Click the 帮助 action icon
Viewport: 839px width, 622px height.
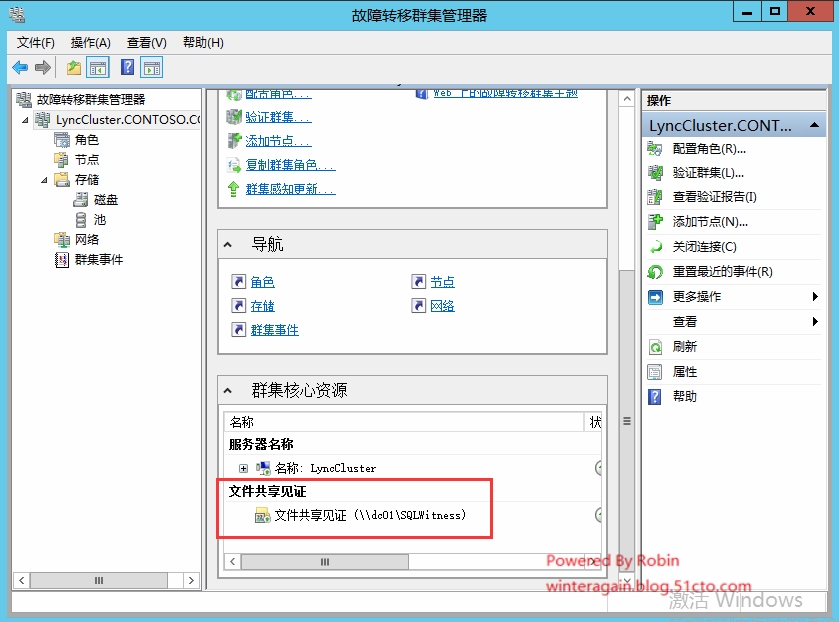coord(655,397)
